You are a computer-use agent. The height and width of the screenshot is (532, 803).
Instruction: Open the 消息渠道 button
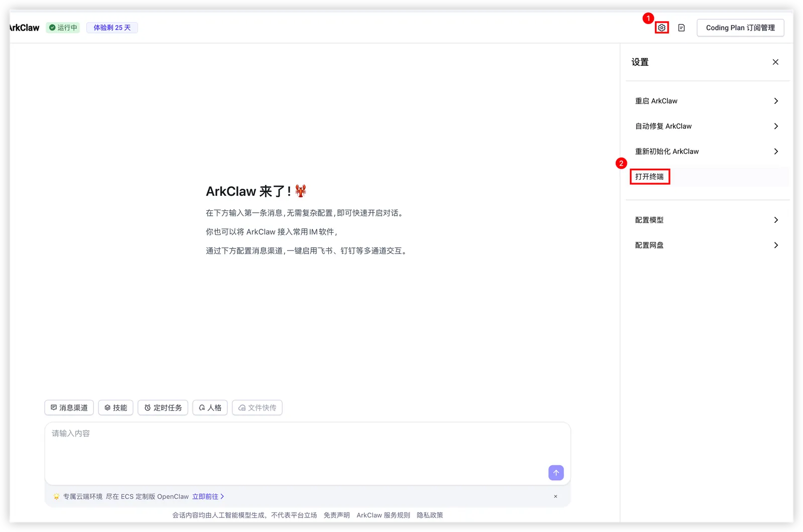[x=69, y=408]
